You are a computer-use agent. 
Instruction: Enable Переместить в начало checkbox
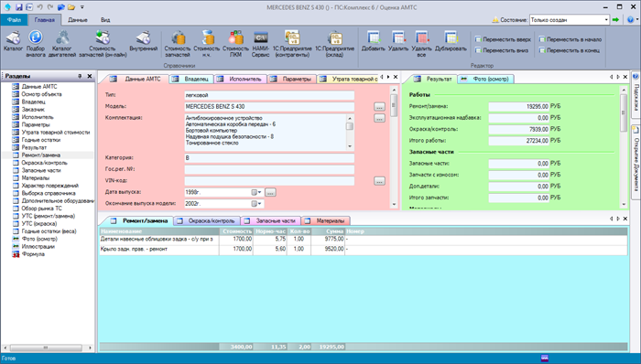tap(542, 39)
